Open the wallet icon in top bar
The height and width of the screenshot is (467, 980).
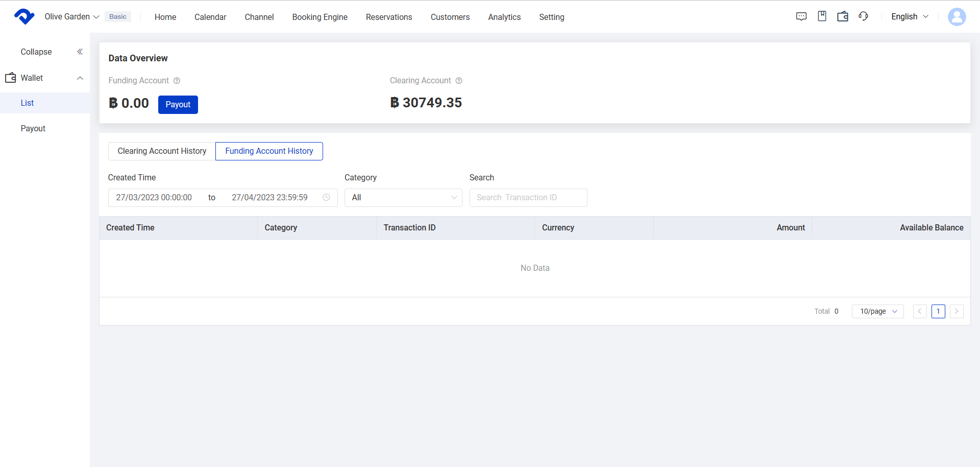point(843,16)
